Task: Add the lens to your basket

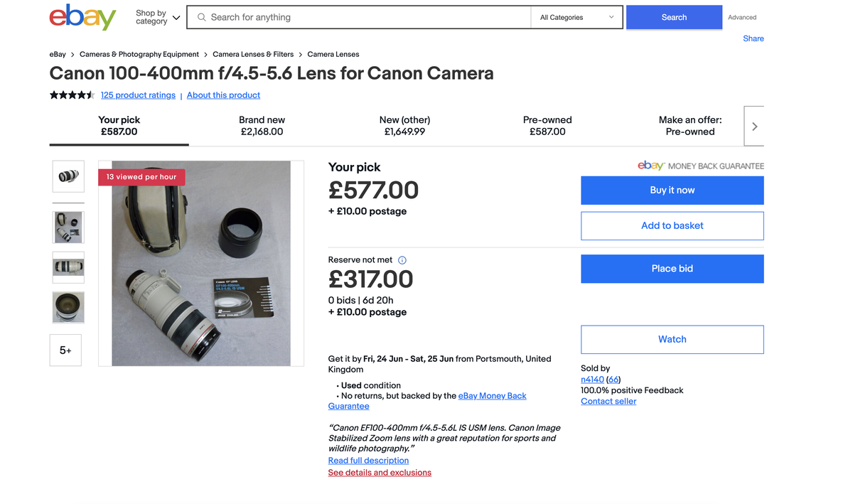Action: (672, 225)
